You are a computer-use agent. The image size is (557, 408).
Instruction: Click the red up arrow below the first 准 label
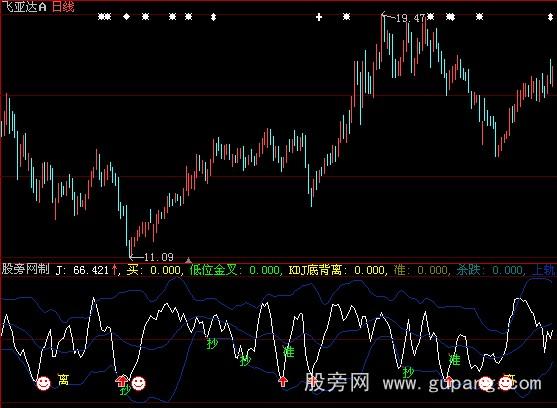283,381
